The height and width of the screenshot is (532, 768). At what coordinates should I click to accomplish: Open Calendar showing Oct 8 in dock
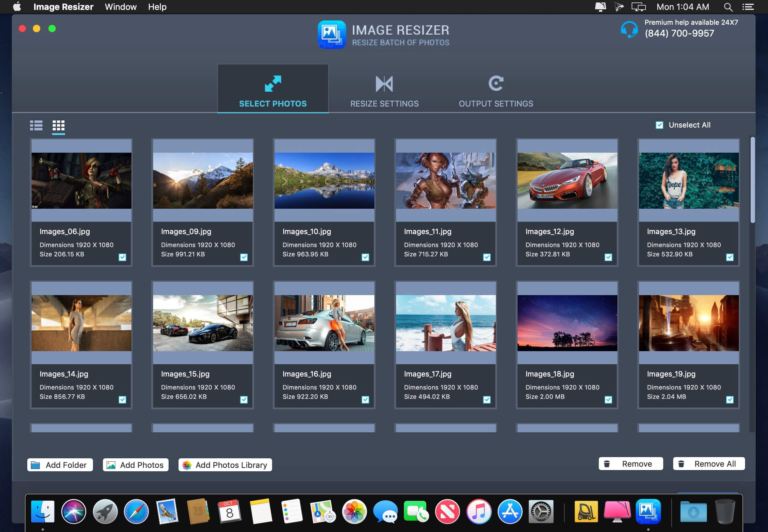coord(229,511)
